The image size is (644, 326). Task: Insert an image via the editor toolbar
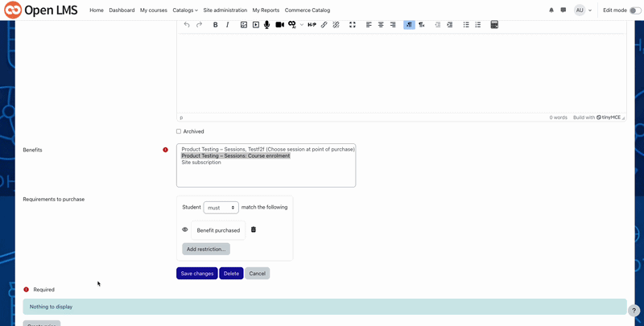[244, 25]
